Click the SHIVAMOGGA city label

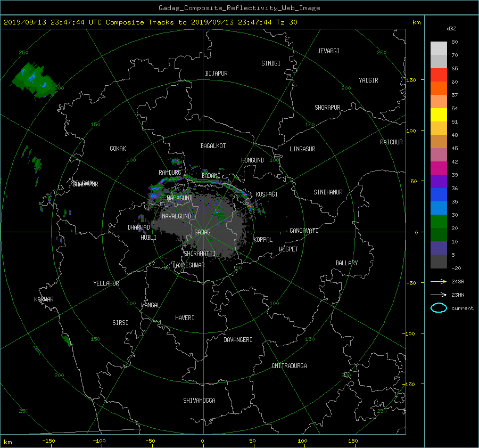click(x=199, y=401)
